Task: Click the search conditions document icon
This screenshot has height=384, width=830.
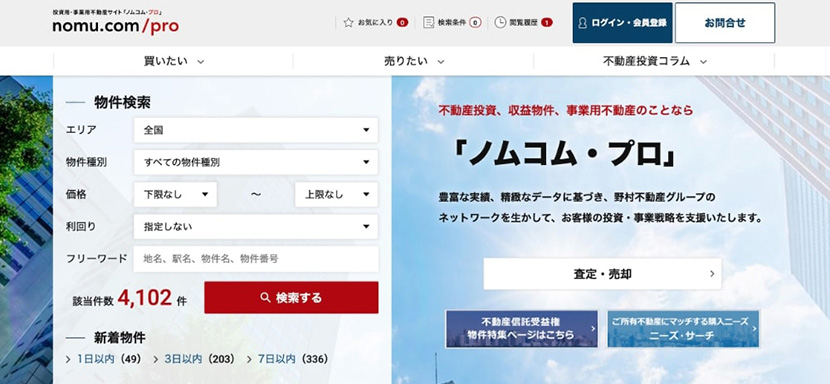Action: [428, 22]
